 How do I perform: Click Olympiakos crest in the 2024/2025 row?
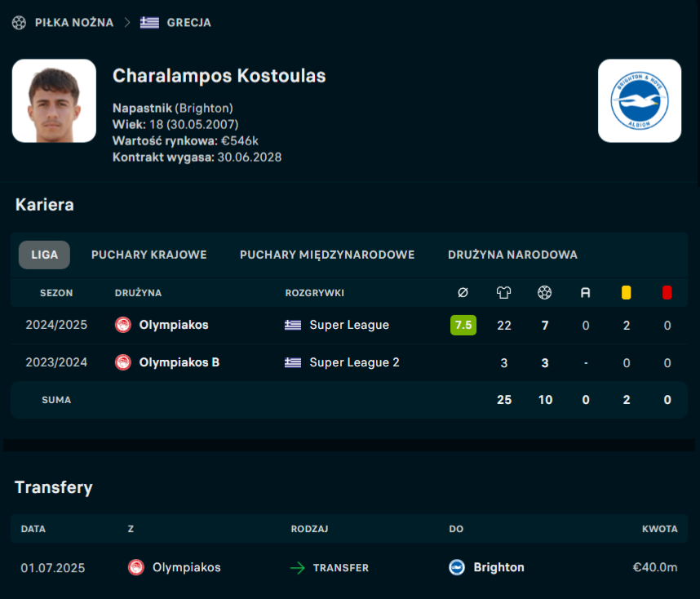(x=123, y=325)
